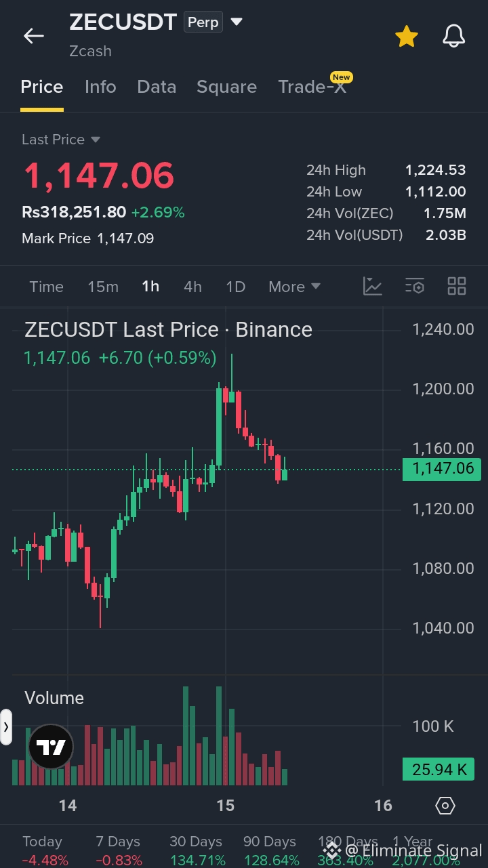The width and height of the screenshot is (488, 868).
Task: Tap the back arrow icon
Action: pos(33,36)
